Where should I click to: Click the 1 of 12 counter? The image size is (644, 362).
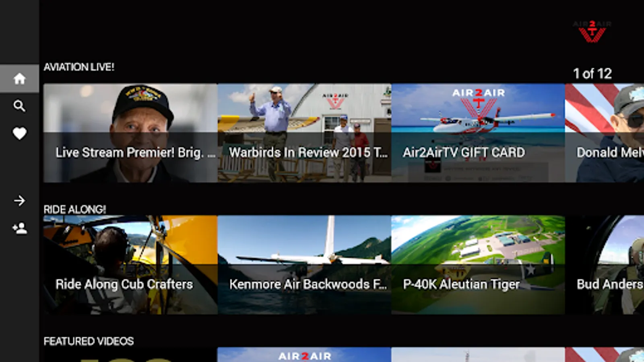592,74
